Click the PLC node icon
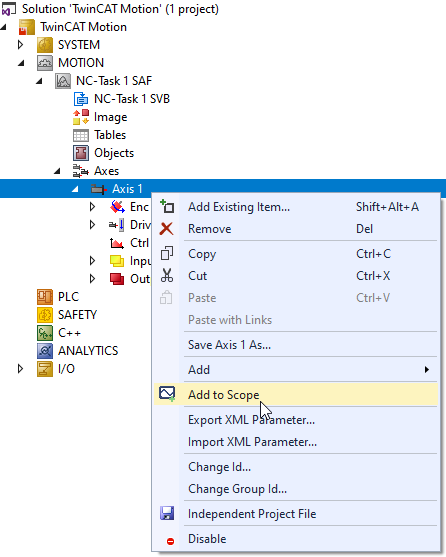The image size is (446, 557). click(x=45, y=297)
